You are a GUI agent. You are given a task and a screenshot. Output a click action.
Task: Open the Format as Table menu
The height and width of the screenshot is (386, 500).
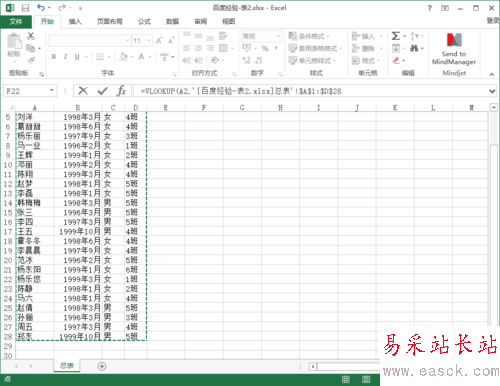[x=315, y=48]
